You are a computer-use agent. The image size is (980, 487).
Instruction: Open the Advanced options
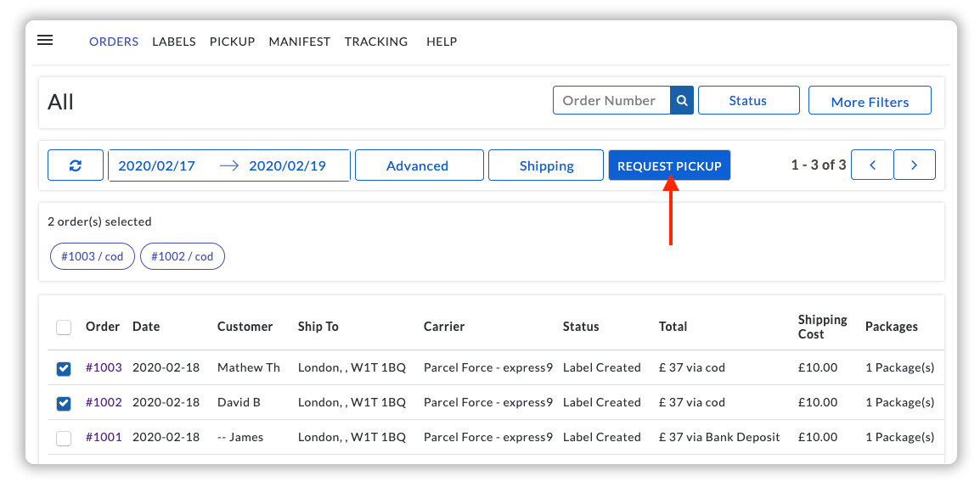tap(420, 165)
